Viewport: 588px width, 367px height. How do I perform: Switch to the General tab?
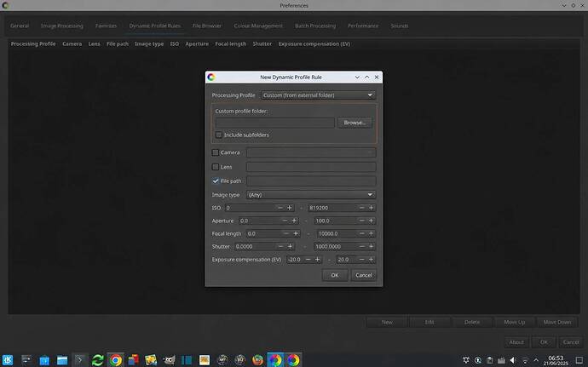(x=20, y=26)
